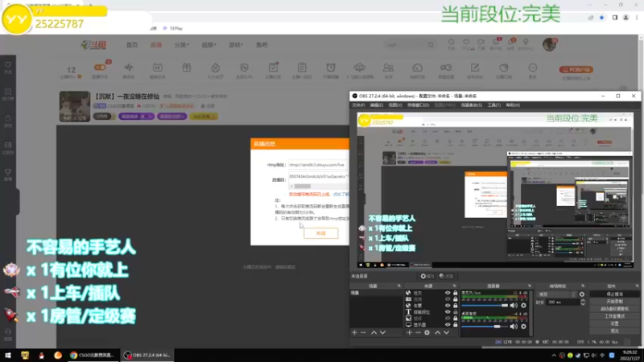Toggle eye icon of the third OBS source

pos(448,306)
